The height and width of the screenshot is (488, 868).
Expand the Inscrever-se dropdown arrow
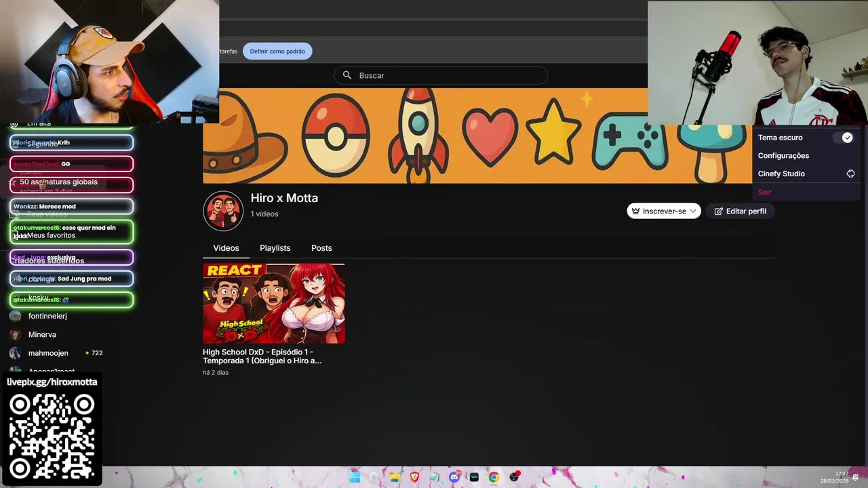pos(693,211)
